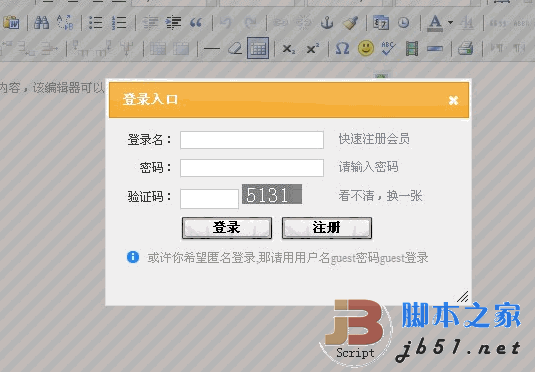The height and width of the screenshot is (372, 535).
Task: Click the redo arrow in the toolbar
Action: point(250,23)
